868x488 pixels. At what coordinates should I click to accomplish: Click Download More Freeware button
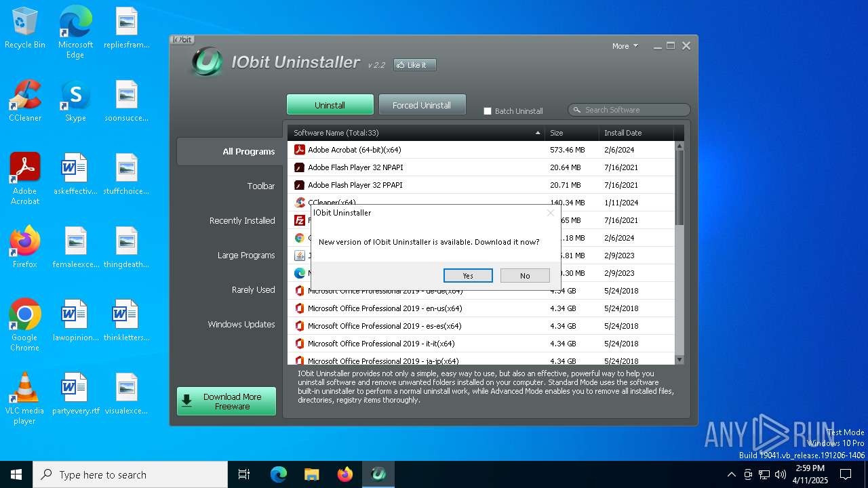226,401
